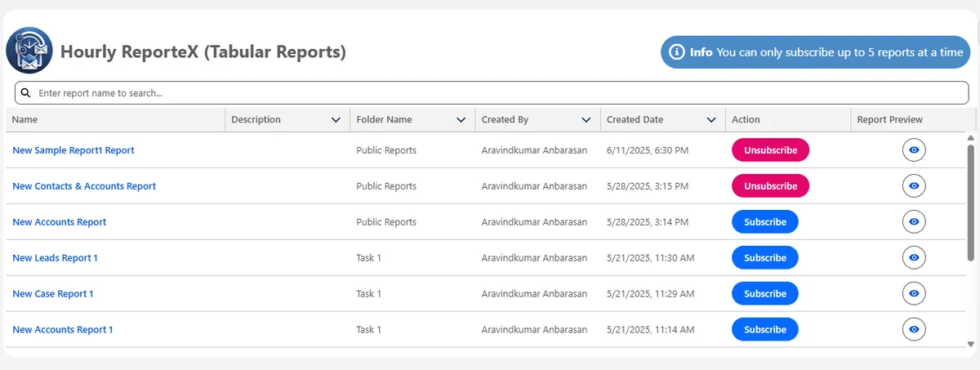Click date 5/28/2025, 3:14 PM
The image size is (980, 370).
(648, 222)
